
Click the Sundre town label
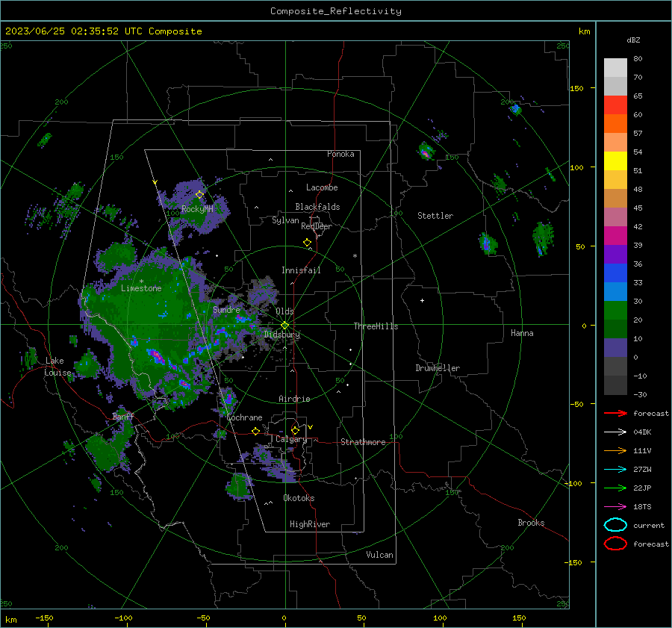[226, 310]
